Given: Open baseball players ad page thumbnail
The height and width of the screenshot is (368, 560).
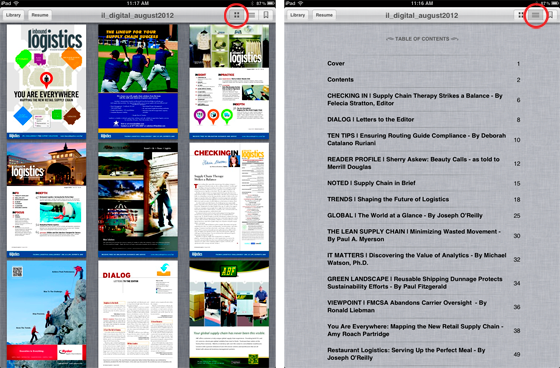Looking at the screenshot, I should click(138, 81).
